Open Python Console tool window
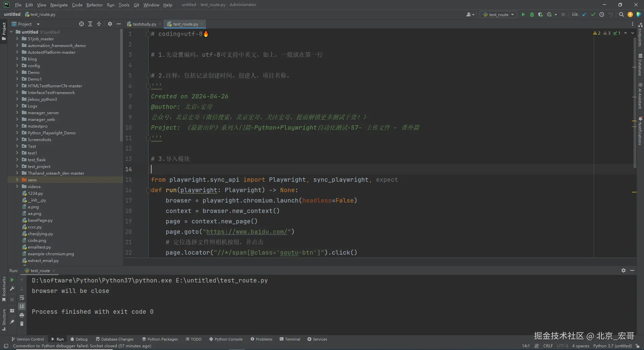 point(226,339)
